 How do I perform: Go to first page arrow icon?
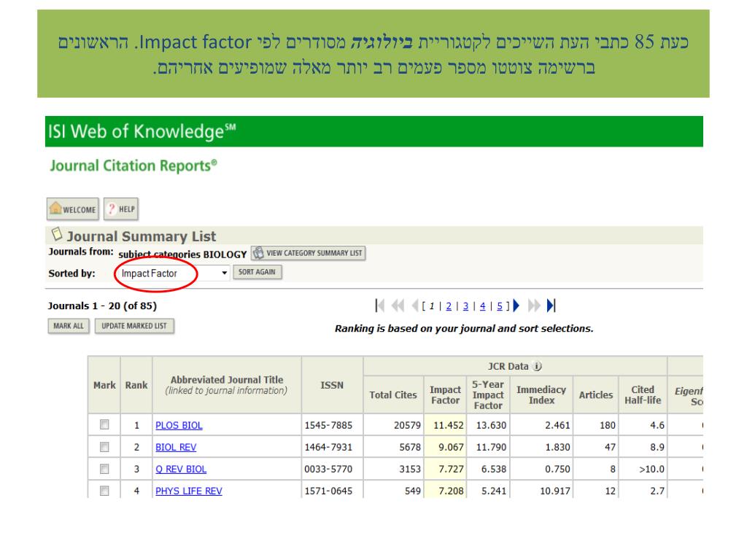[x=379, y=306]
